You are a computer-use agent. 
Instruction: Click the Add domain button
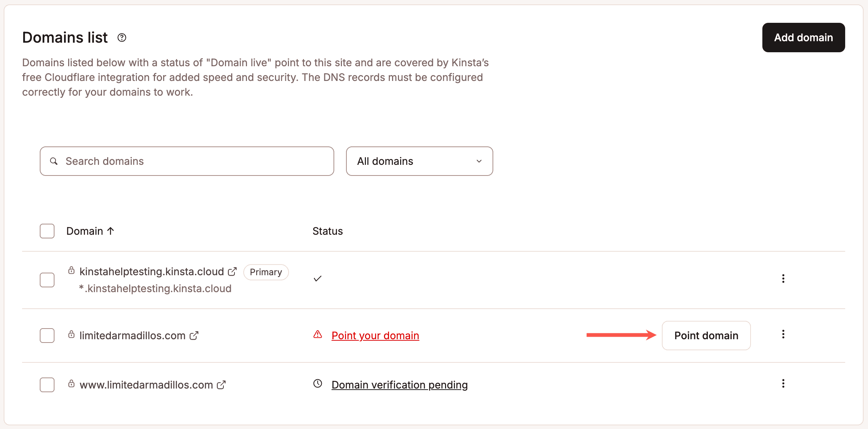804,38
